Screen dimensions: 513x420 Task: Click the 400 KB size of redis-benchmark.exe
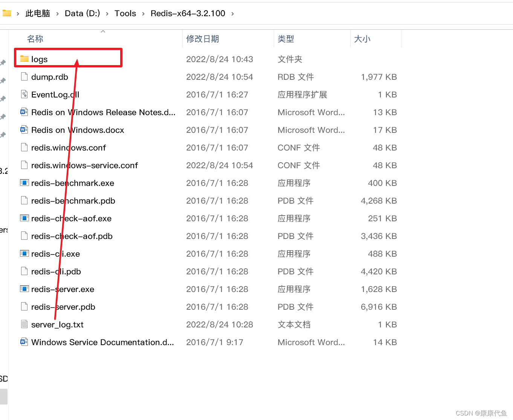click(382, 183)
